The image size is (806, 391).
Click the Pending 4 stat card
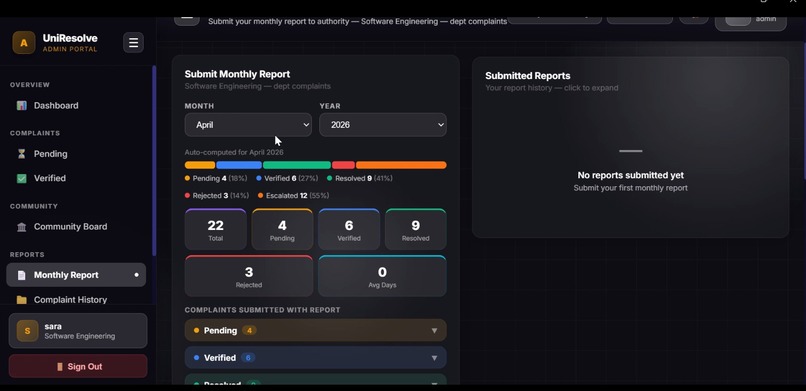(282, 229)
